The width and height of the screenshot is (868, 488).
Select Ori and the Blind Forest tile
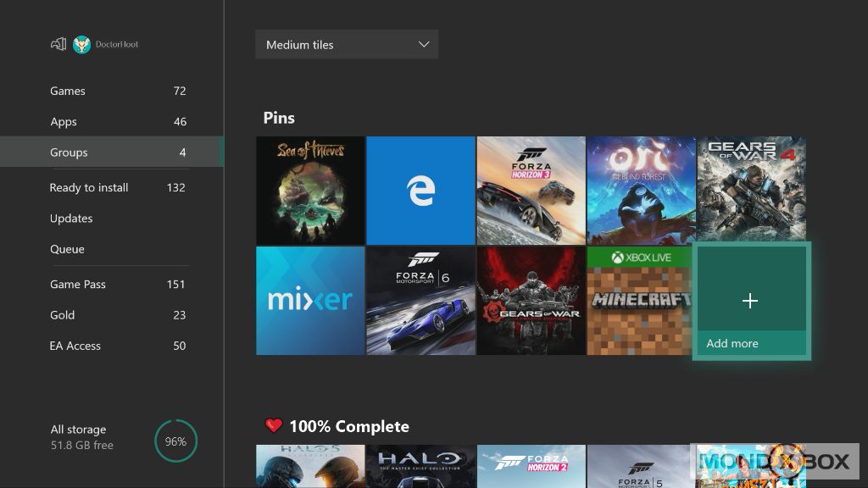(641, 191)
